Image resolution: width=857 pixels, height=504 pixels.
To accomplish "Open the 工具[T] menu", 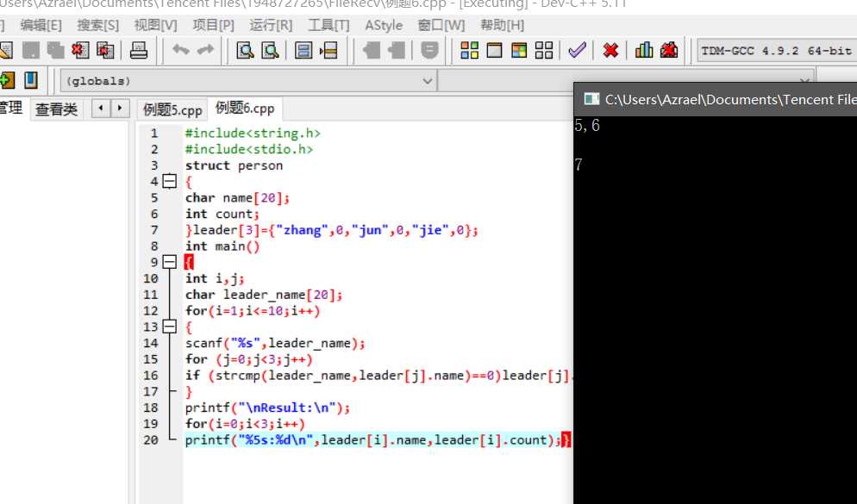I will [x=328, y=25].
